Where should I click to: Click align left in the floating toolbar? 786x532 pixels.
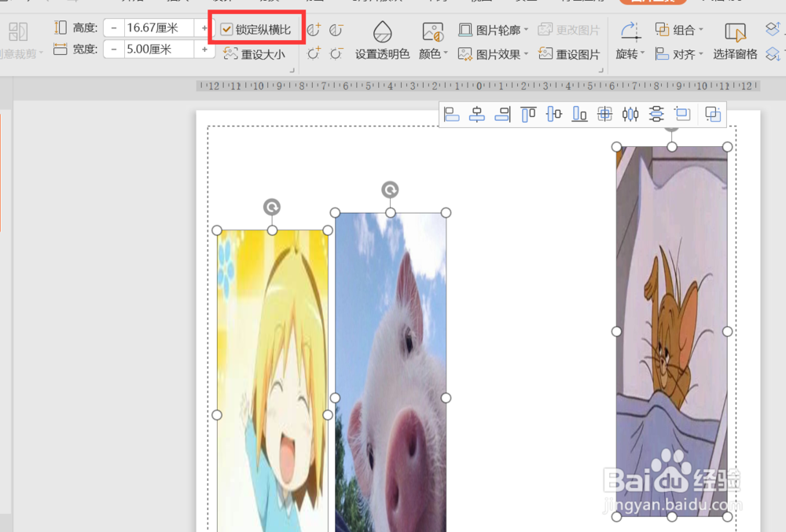click(x=452, y=114)
